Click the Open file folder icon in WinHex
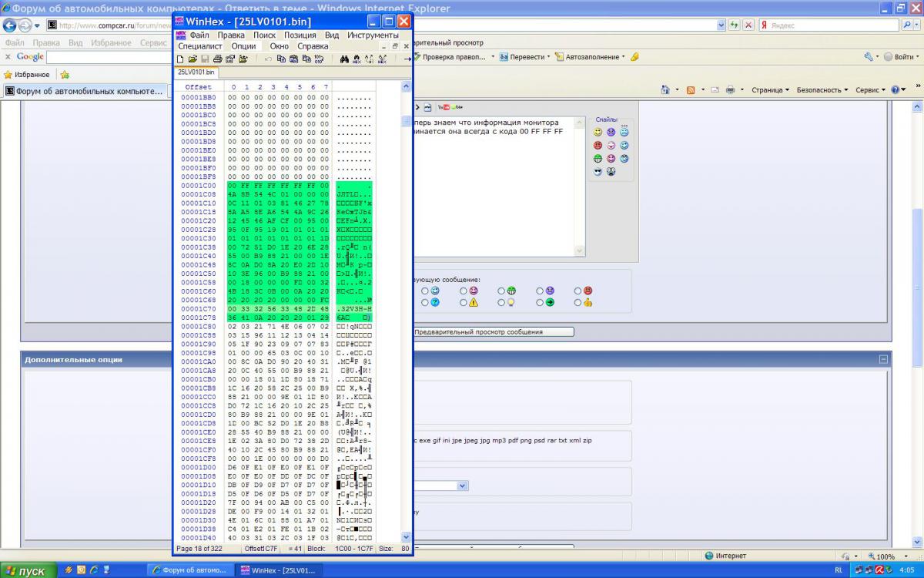Image resolution: width=924 pixels, height=578 pixels. point(192,59)
